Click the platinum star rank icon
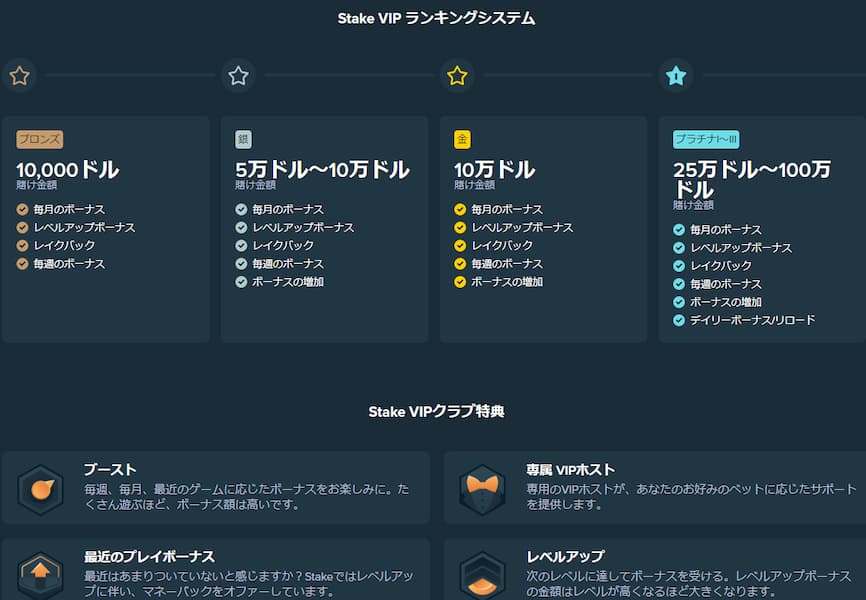This screenshot has height=600, width=866. 676,76
